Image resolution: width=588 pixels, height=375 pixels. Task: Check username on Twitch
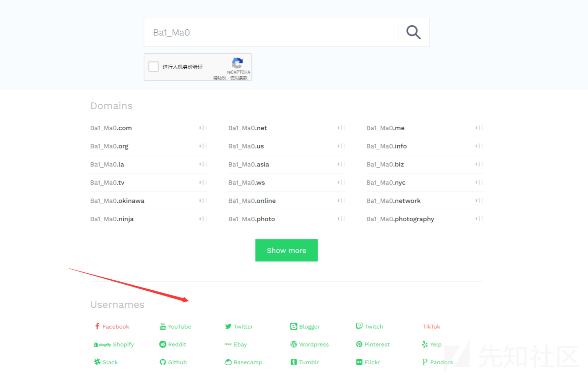point(370,326)
